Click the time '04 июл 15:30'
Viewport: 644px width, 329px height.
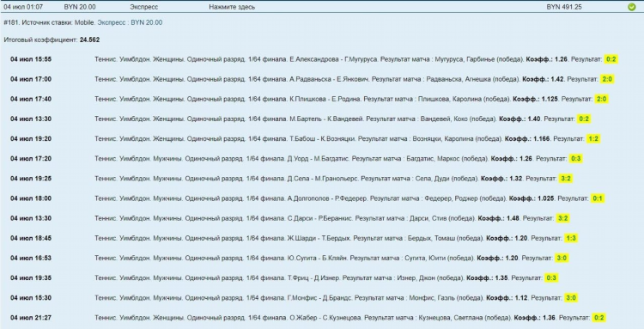tap(31, 298)
